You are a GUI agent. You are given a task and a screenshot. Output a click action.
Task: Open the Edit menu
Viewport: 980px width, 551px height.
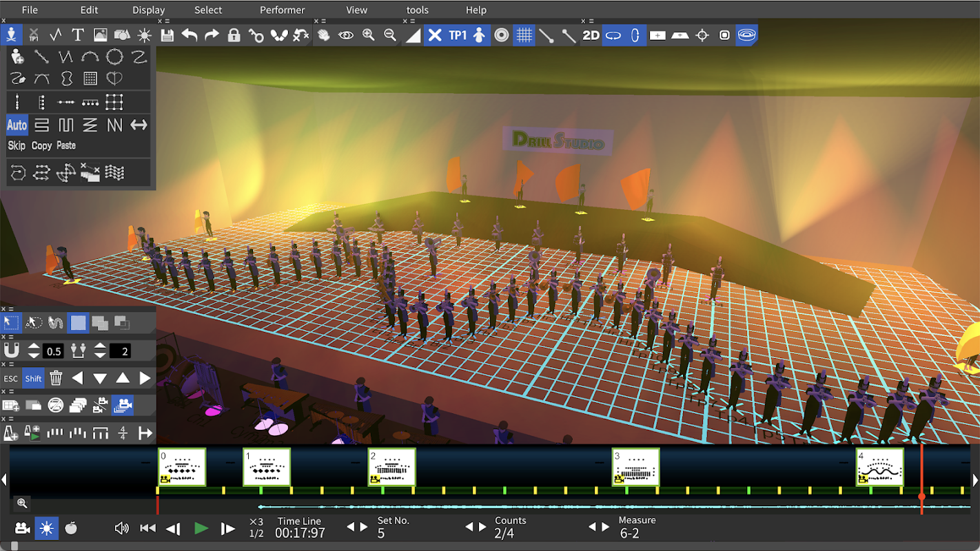click(x=89, y=10)
